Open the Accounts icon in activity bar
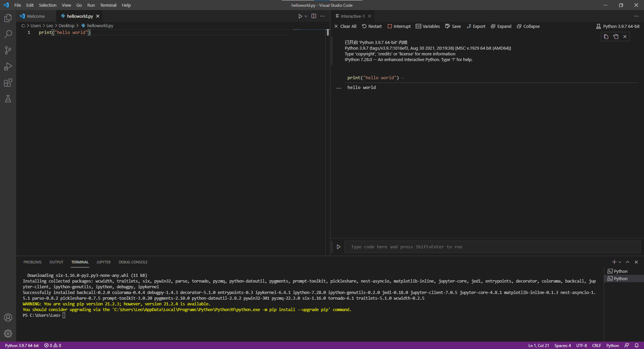Image resolution: width=644 pixels, height=349 pixels. point(8,317)
